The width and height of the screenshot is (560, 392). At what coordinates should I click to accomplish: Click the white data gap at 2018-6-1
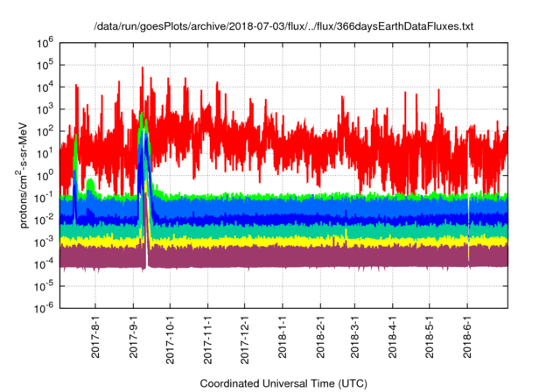click(x=468, y=228)
